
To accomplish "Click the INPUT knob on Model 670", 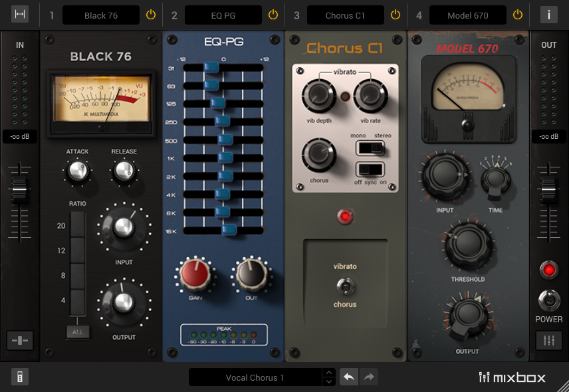I will click(445, 175).
